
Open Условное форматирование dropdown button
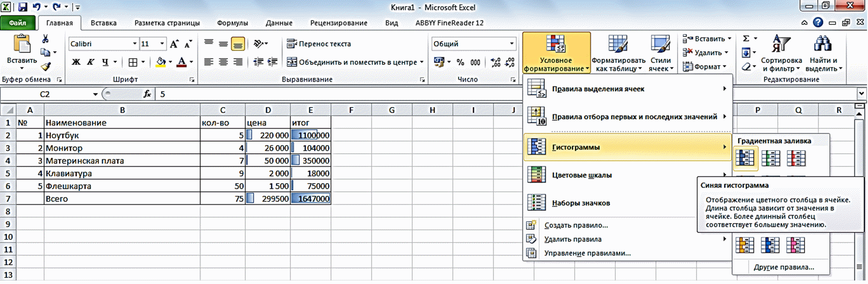(x=556, y=53)
